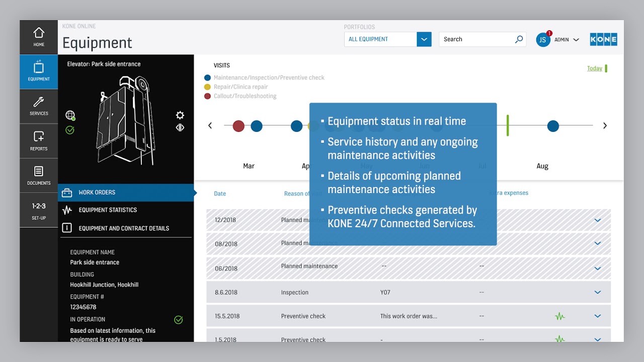Advance timeline with right arrow
Screen dimensions: 644x362
(x=605, y=126)
